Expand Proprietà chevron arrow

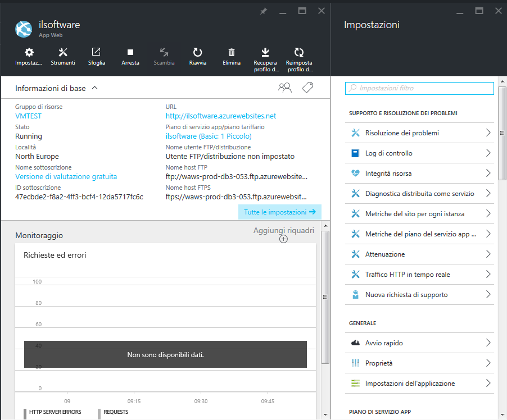point(488,363)
